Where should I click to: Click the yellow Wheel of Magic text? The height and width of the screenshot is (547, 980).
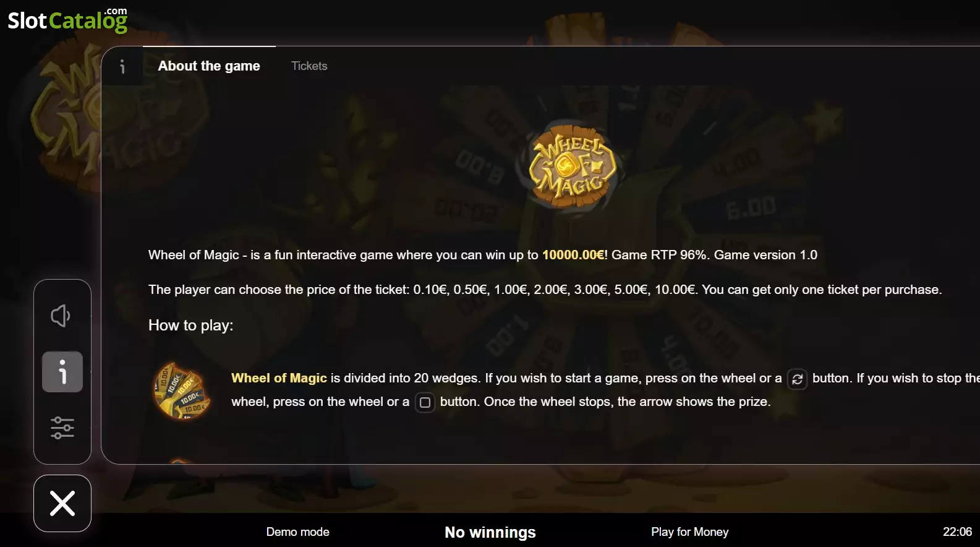[279, 378]
